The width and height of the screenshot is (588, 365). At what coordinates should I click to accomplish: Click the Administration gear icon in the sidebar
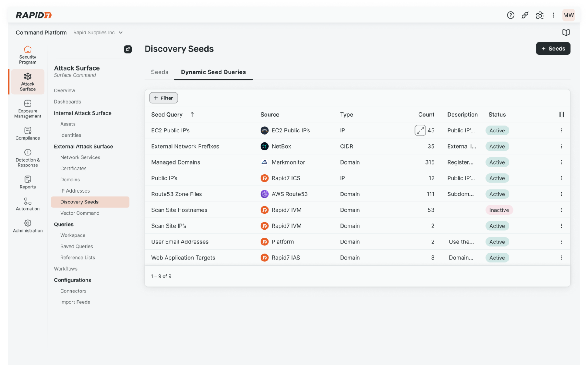pyautogui.click(x=27, y=223)
